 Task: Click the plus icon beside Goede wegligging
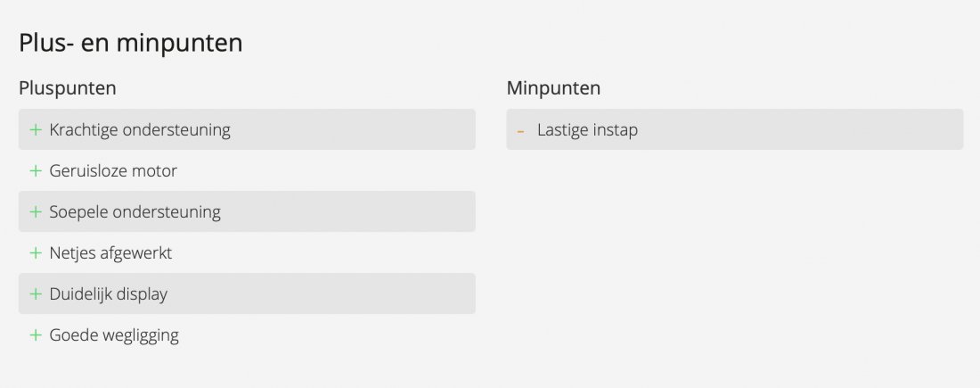(x=36, y=335)
